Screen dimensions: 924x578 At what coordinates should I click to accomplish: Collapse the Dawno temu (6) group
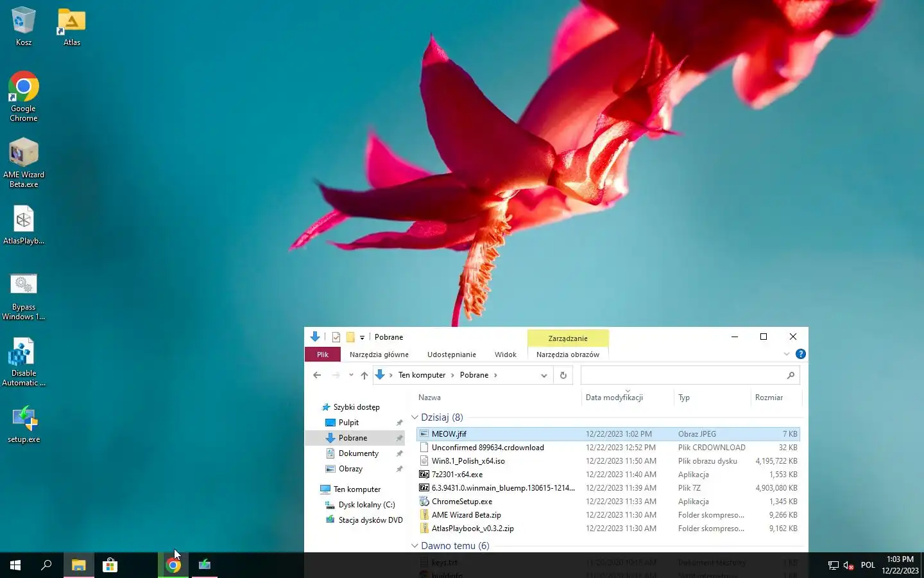point(415,546)
